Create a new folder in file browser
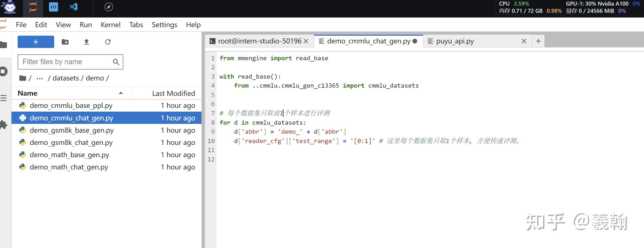This screenshot has height=248, width=644. [65, 42]
